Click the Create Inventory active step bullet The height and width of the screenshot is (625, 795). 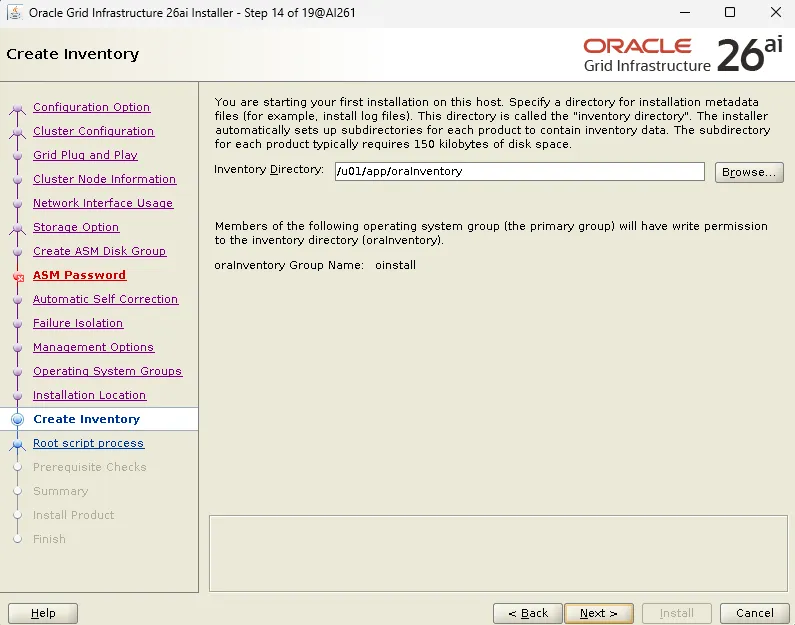point(17,419)
